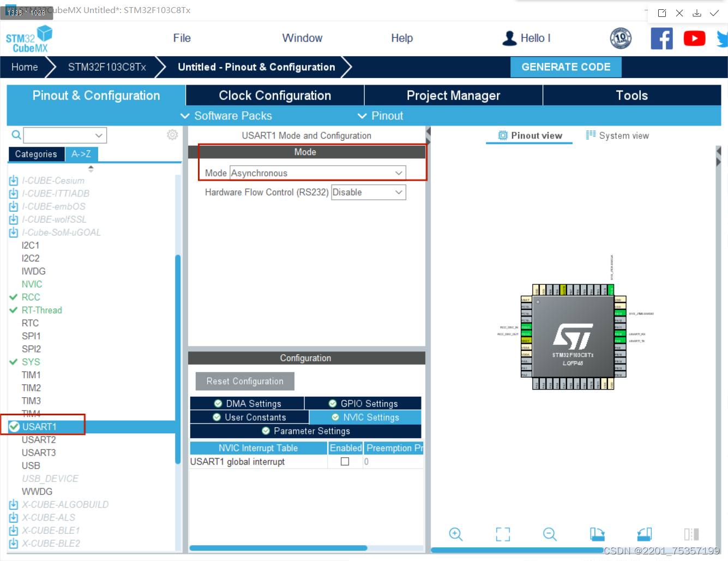The width and height of the screenshot is (728, 561).
Task: Rotate the chip counter-clockwise
Action: click(645, 534)
